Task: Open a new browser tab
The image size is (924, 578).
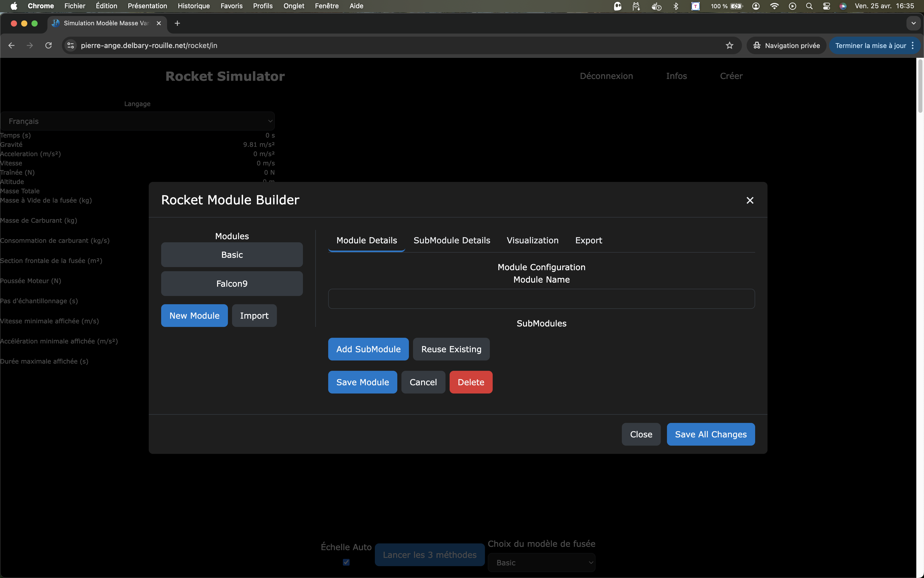Action: [x=177, y=23]
